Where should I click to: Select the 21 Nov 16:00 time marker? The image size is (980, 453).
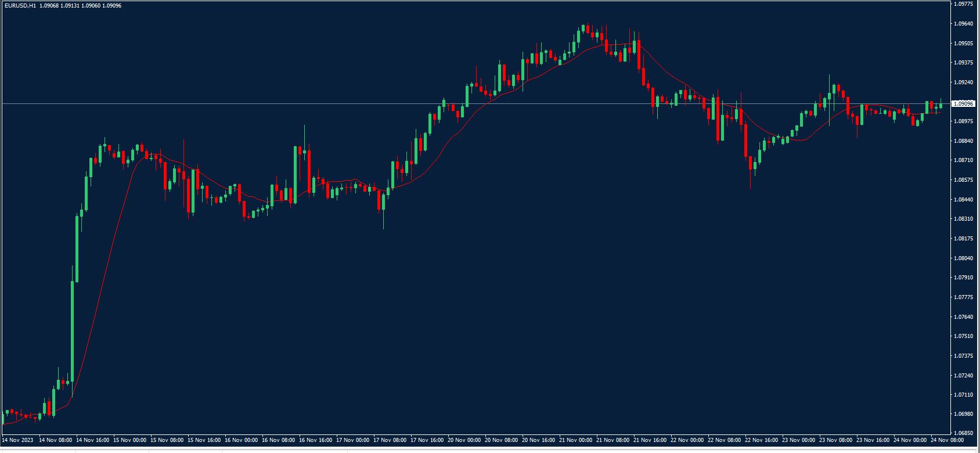(x=650, y=440)
